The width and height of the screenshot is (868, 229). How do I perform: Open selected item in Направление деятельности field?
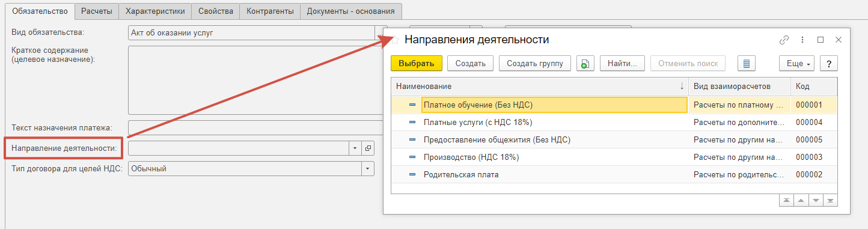pos(368,148)
